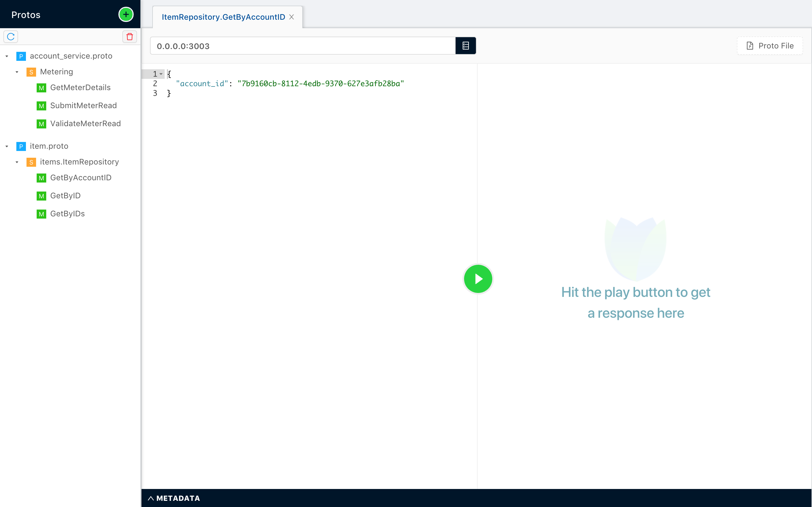
Task: Close the ItemRepository.GetByAccountID tab
Action: point(291,17)
